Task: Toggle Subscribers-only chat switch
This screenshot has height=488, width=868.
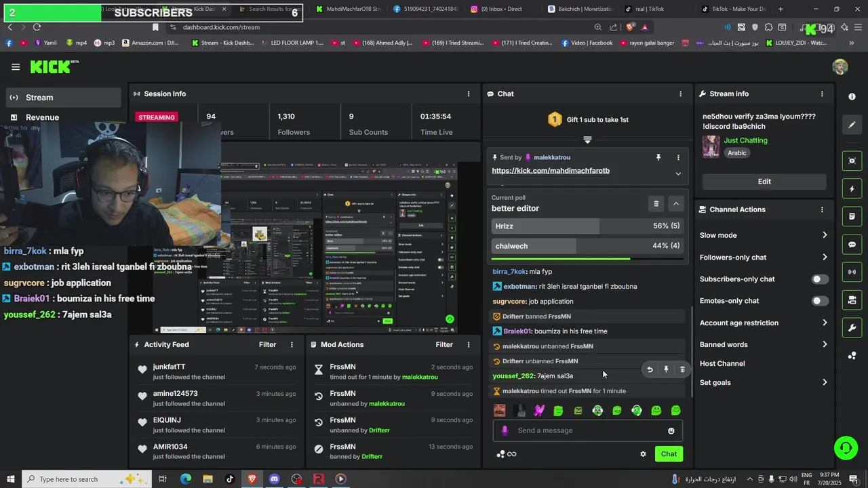Action: point(820,279)
